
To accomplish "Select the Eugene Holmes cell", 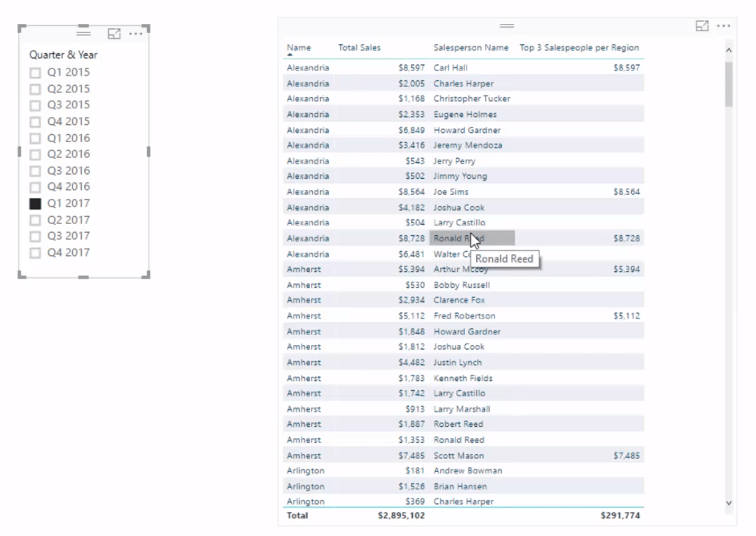I will [465, 114].
